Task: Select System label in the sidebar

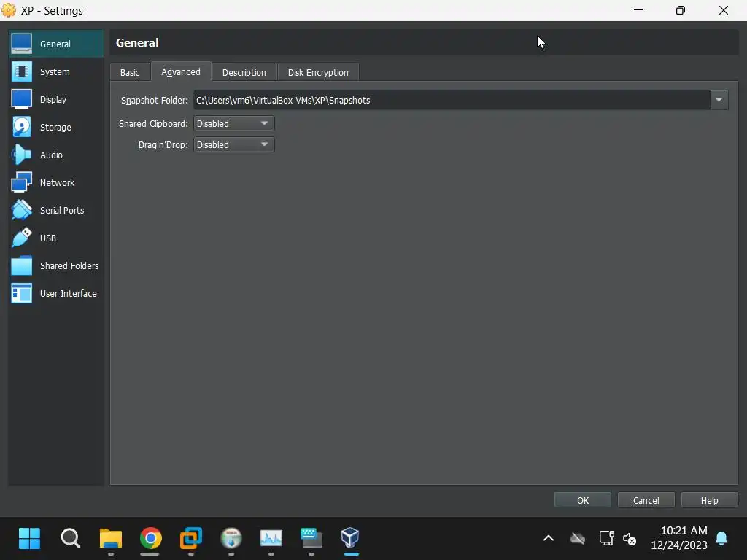Action: [x=55, y=72]
